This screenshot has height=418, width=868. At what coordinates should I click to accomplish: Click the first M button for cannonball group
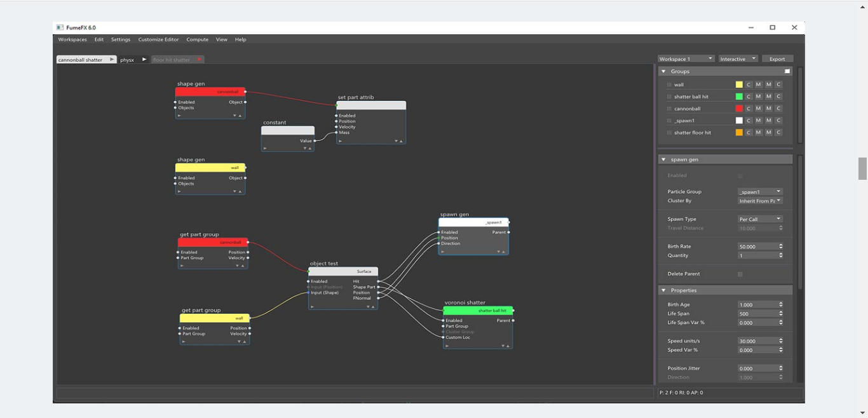pos(758,109)
